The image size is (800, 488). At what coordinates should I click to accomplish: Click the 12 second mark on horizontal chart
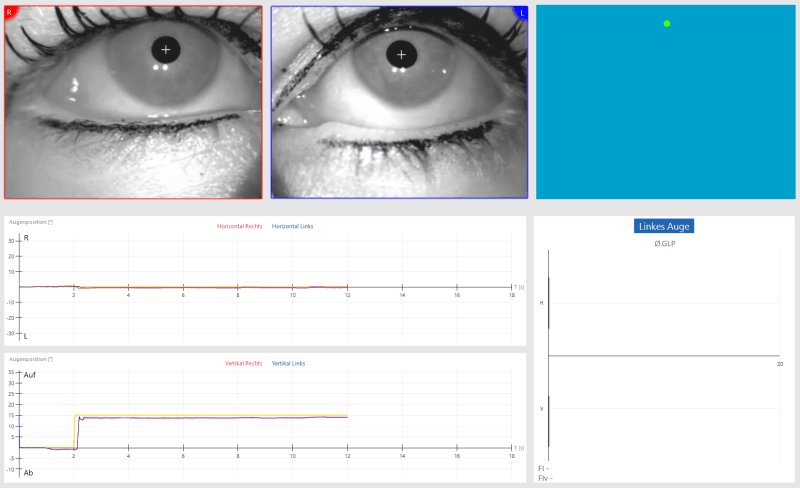pyautogui.click(x=347, y=295)
